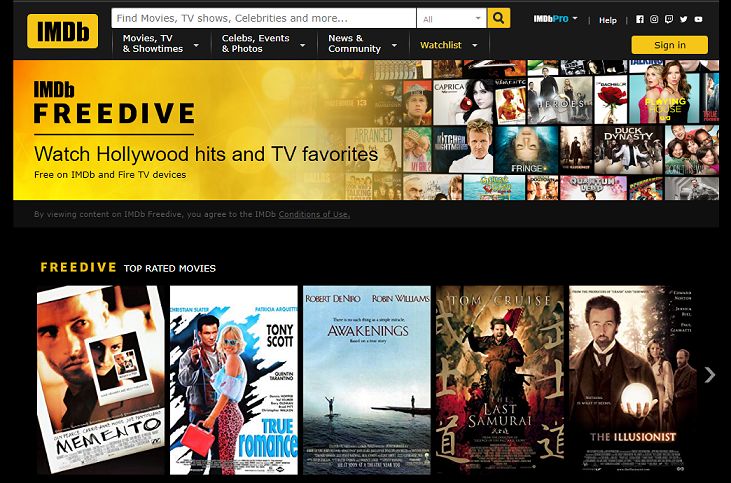Select the Fringe show tile in banner
This screenshot has height=483, width=731.
pos(526,150)
